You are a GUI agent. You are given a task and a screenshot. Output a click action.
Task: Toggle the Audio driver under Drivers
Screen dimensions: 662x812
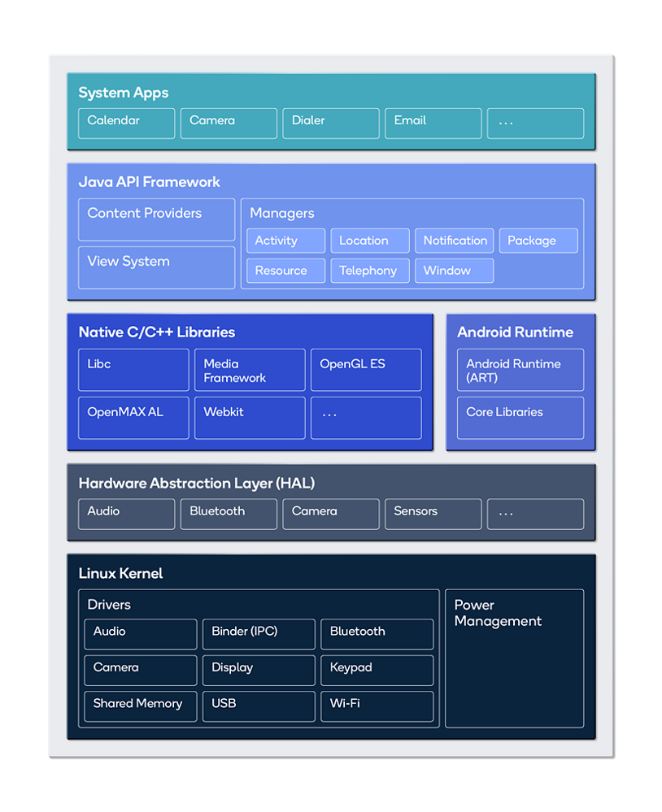pos(140,633)
